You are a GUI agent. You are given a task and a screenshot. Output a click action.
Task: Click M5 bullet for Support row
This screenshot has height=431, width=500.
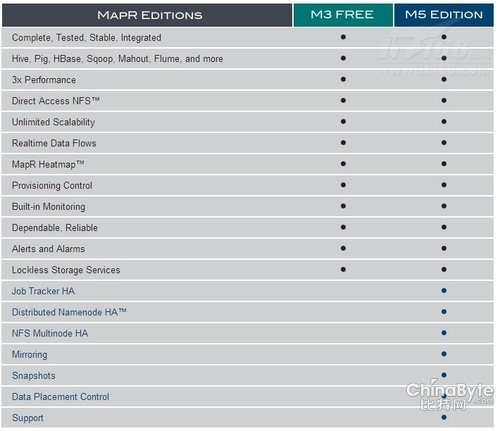pyautogui.click(x=444, y=417)
